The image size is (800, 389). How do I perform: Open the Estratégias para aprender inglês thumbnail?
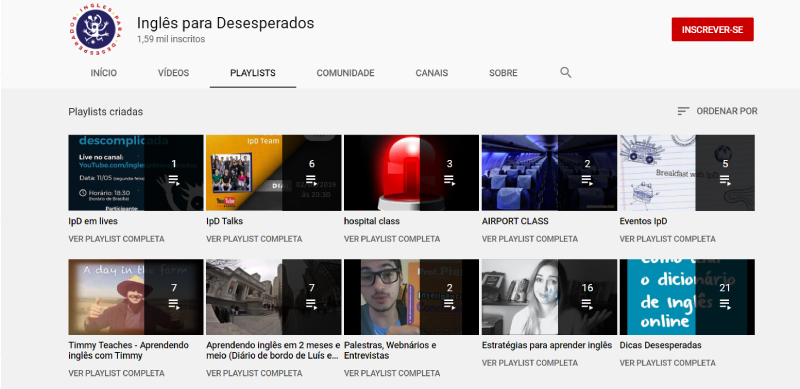[549, 297]
